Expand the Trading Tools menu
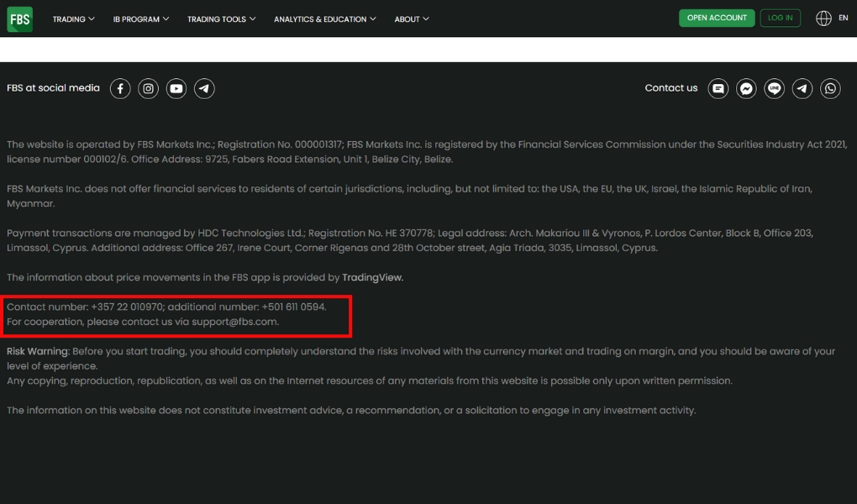Screen dimensions: 857x504 pos(221,19)
